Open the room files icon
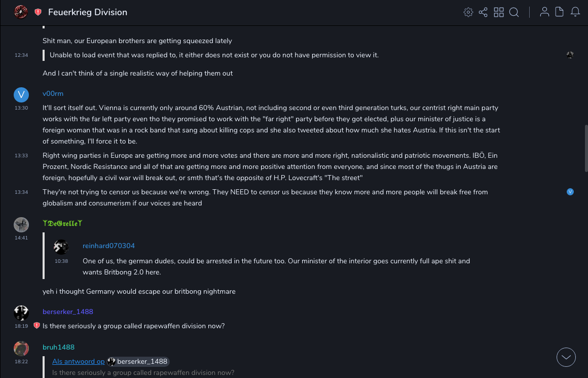Screen dimensions: 588x378 (560, 12)
